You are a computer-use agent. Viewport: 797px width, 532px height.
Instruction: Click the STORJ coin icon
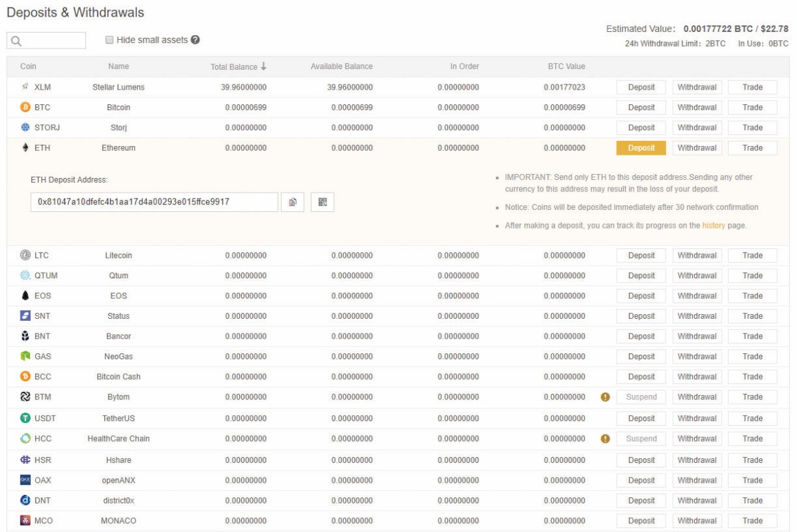pos(25,128)
